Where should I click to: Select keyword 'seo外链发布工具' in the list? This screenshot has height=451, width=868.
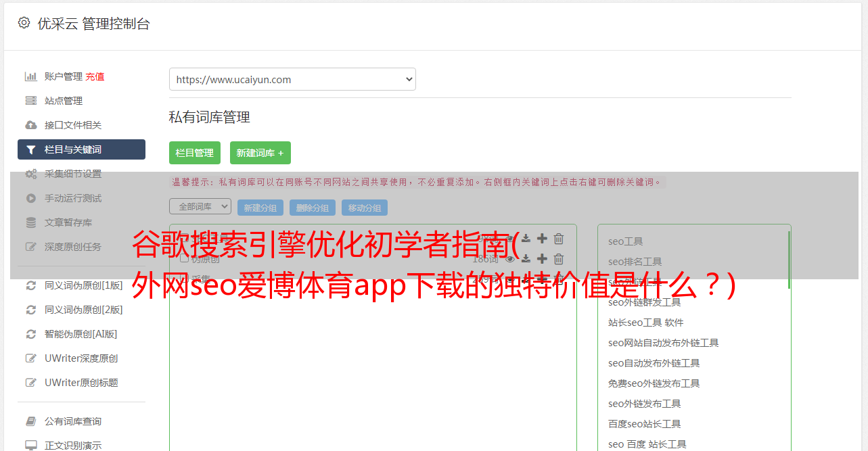(645, 404)
